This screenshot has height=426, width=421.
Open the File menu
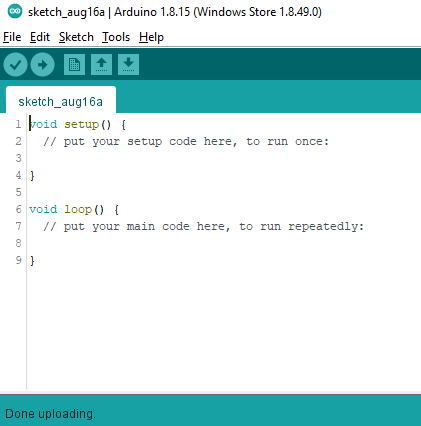tap(12, 37)
